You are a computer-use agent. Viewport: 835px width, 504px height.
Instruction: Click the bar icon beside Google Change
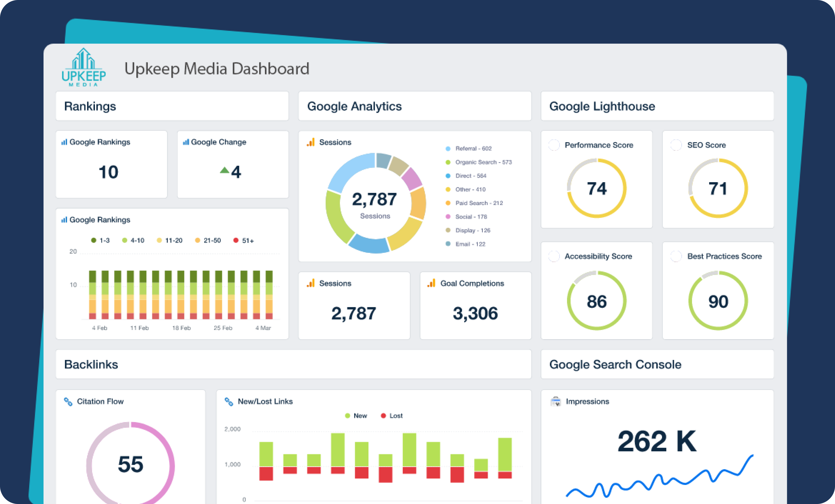click(x=186, y=142)
